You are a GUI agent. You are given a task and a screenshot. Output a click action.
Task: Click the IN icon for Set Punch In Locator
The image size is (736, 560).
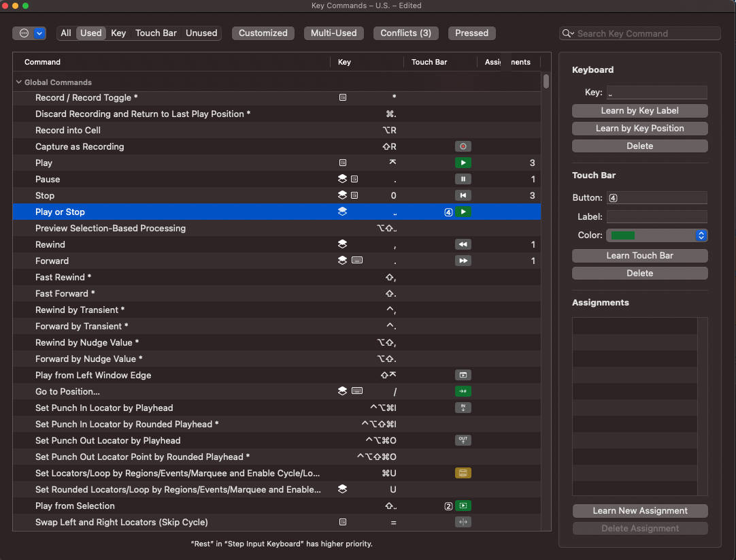(x=463, y=408)
